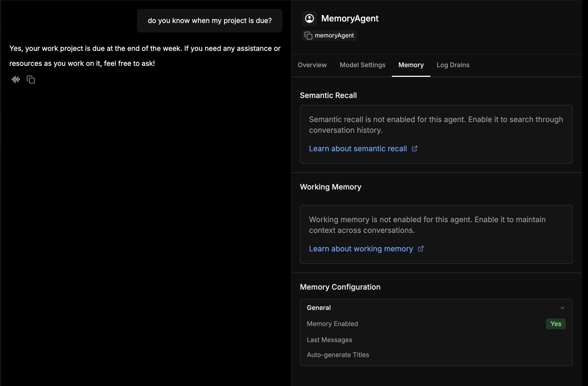
Task: Click external-link icon beside semantic recall link
Action: (415, 149)
